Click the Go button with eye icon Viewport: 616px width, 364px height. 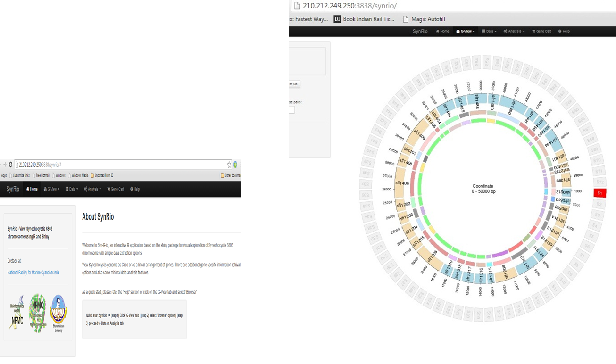pos(294,84)
